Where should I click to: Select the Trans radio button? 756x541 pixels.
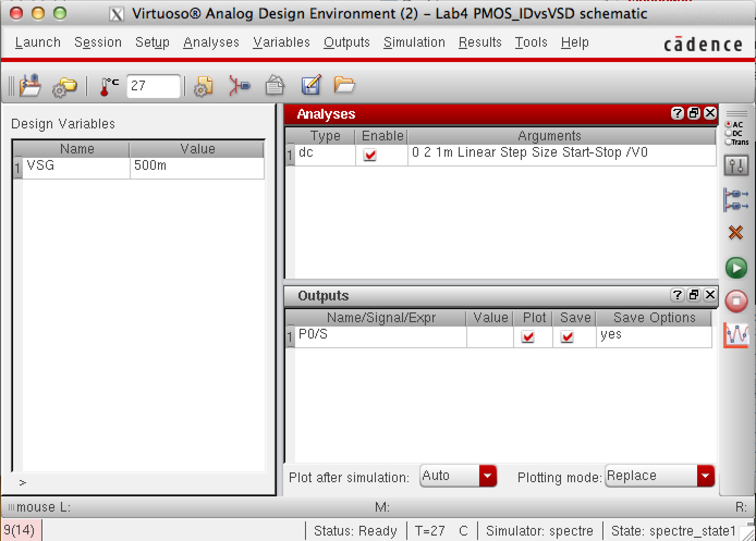click(x=728, y=142)
